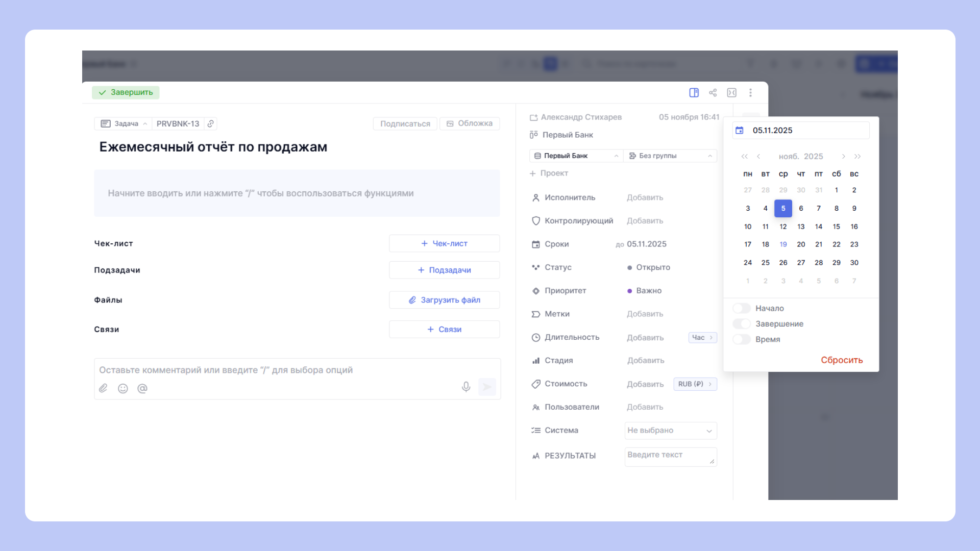Turn on the Время toggle
This screenshot has height=551, width=980.
(x=741, y=339)
